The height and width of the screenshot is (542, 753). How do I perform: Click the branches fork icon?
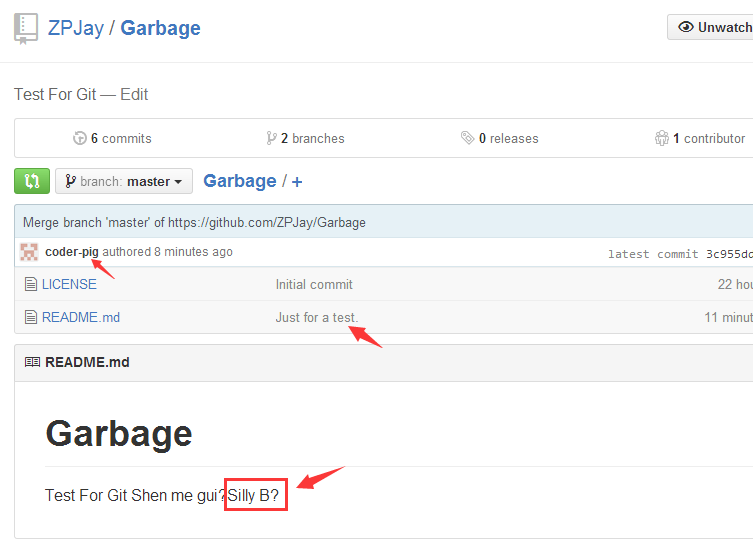tap(271, 138)
